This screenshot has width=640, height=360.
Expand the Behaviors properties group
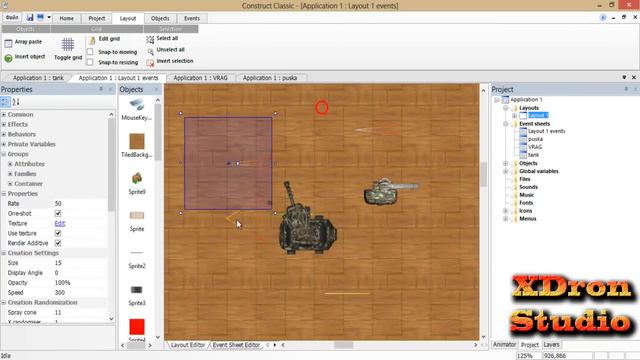(4, 134)
